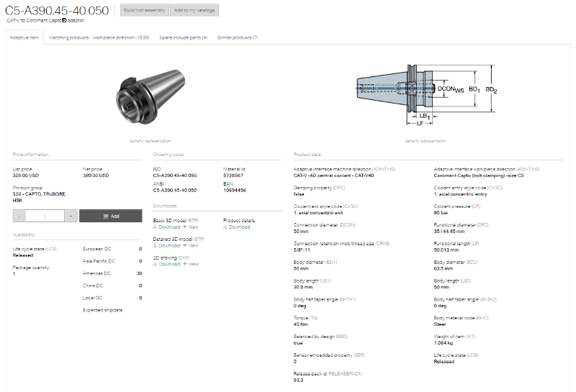Image resolution: width=576 pixels, height=392 pixels.
Task: Click the 3D adaptor product image
Action: [x=150, y=96]
